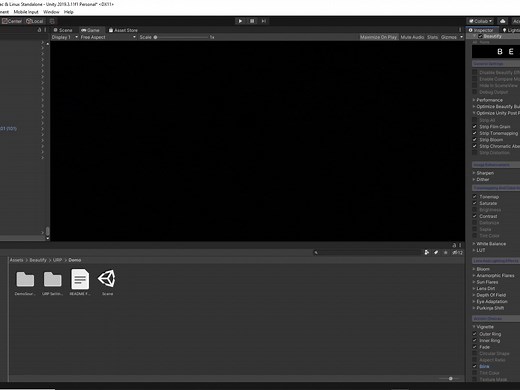Screen dimensions: 520x390
Task: Open the DemoSources folder
Action: point(25,283)
